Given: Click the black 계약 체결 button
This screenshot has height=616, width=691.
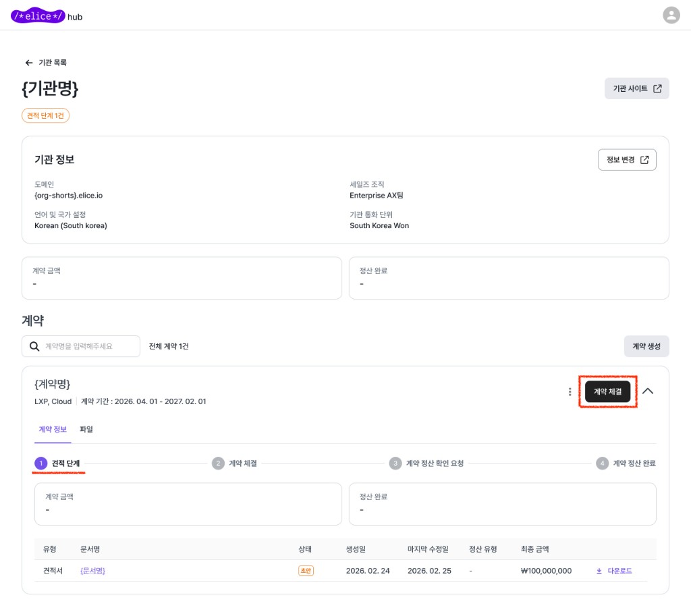Looking at the screenshot, I should [607, 391].
